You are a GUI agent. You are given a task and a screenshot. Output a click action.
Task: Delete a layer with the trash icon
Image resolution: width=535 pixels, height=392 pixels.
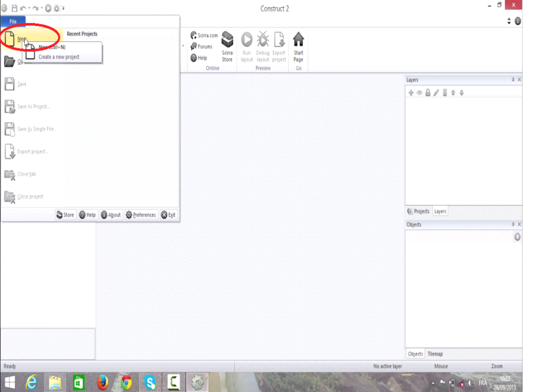coord(446,92)
